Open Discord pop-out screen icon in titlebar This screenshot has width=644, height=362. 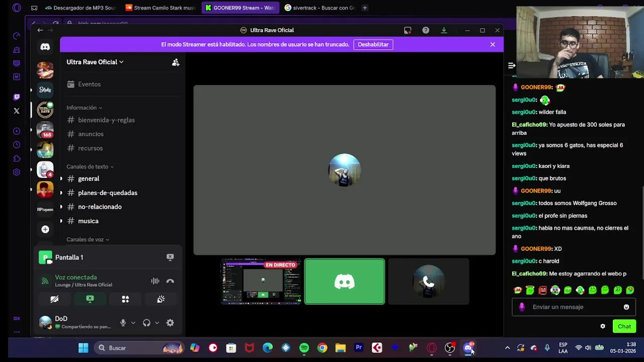408,30
